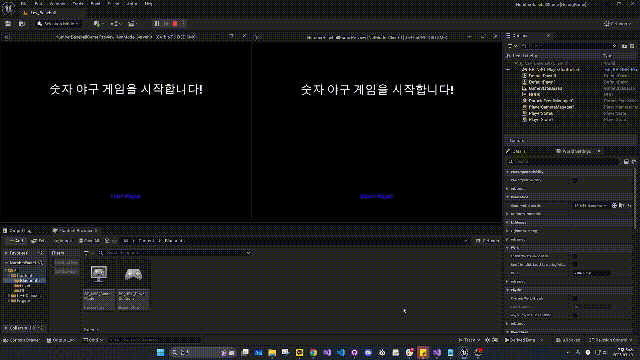Pause the running play session

[x=157, y=24]
